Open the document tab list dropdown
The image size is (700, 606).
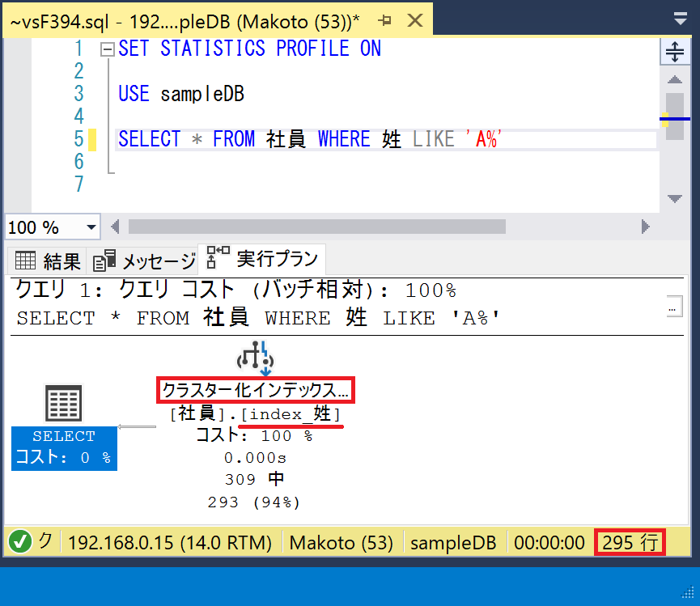coord(681,19)
